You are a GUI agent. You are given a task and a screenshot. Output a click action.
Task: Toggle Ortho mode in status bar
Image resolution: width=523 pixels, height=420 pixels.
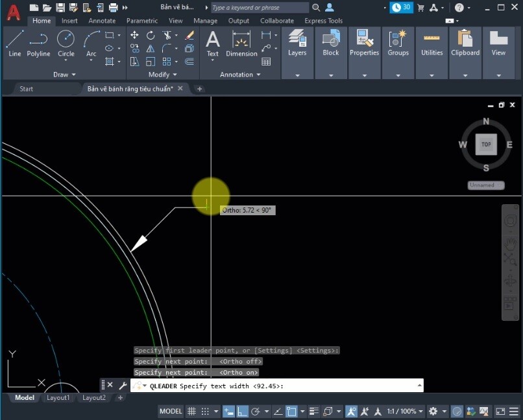coord(241,411)
